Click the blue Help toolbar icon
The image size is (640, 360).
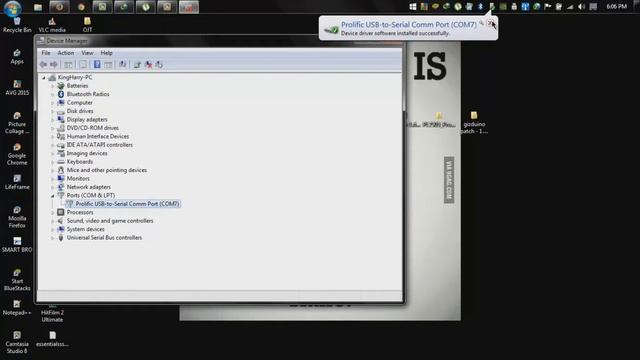click(97, 64)
